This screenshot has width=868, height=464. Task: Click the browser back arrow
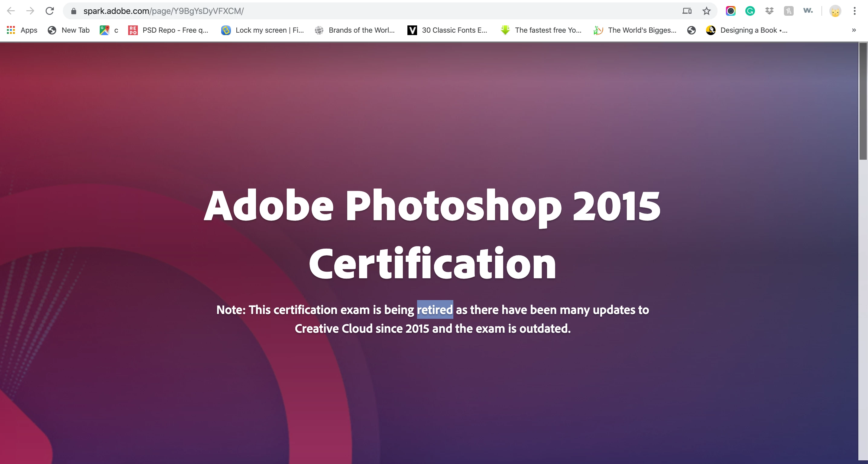tap(11, 11)
